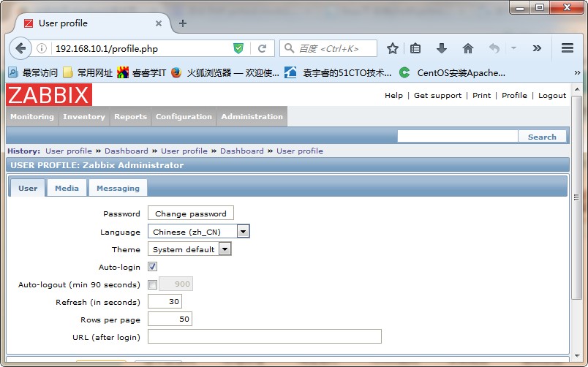The image size is (588, 367).
Task: Click the browser URL address field
Action: pos(143,48)
